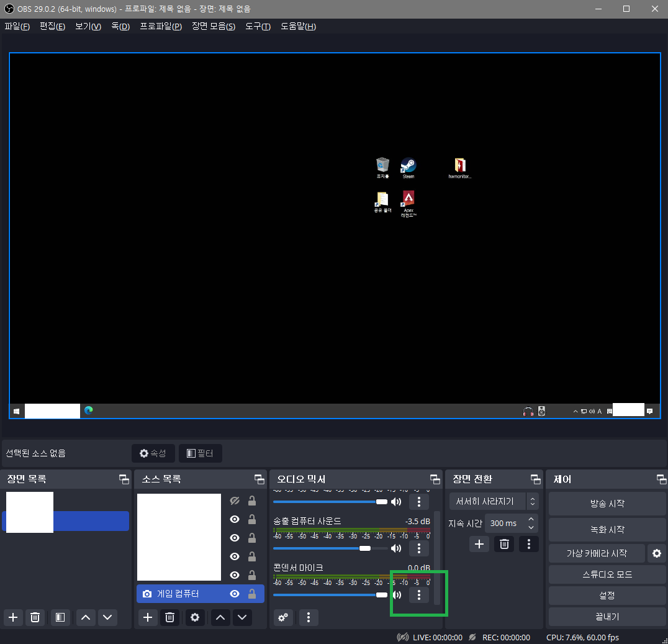The width and height of the screenshot is (668, 644).
Task: Increase 지속 시간 with up arrow
Action: point(531,519)
